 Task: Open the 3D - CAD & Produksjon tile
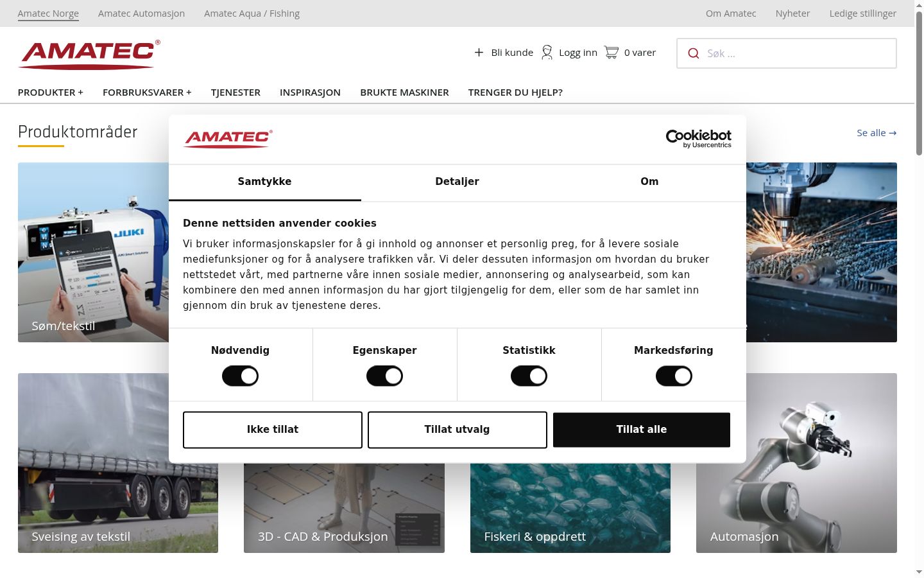click(x=344, y=507)
